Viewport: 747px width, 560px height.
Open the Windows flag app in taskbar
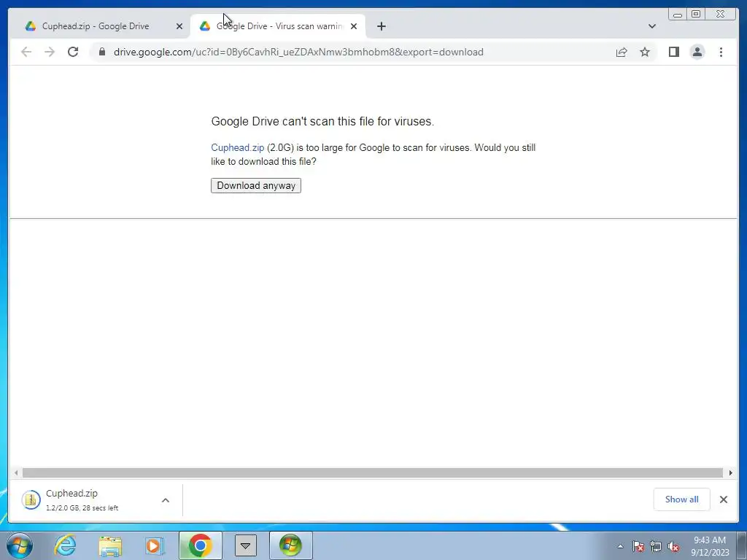290,545
